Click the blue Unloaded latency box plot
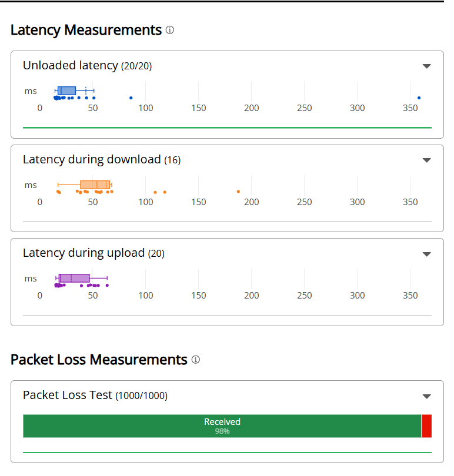Viewport: 454px width, 476px height. pyautogui.click(x=67, y=90)
